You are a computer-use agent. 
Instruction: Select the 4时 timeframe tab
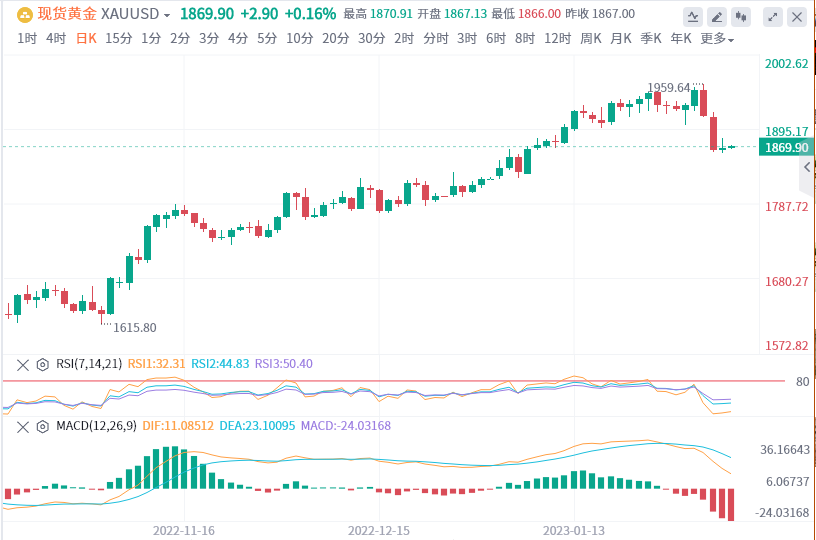(56, 38)
